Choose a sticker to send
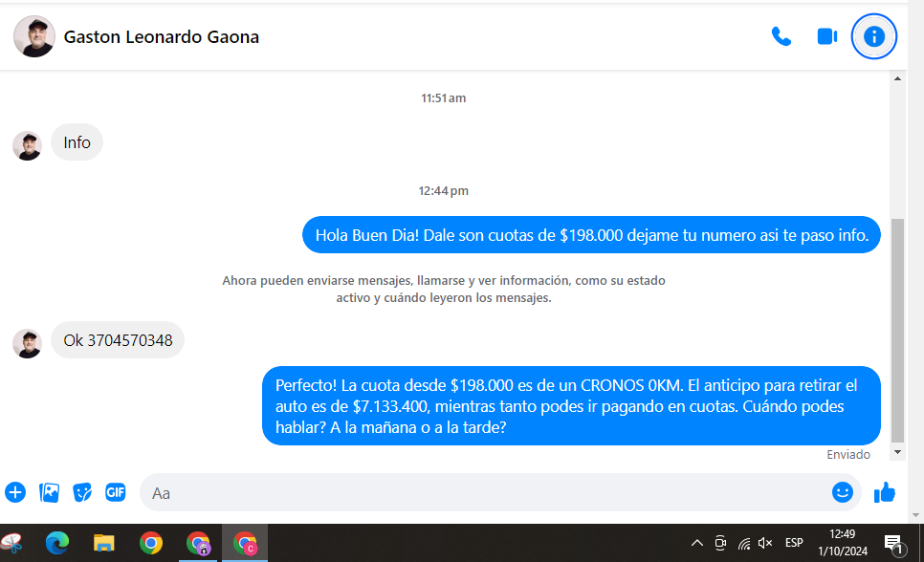The width and height of the screenshot is (924, 562). coord(82,492)
